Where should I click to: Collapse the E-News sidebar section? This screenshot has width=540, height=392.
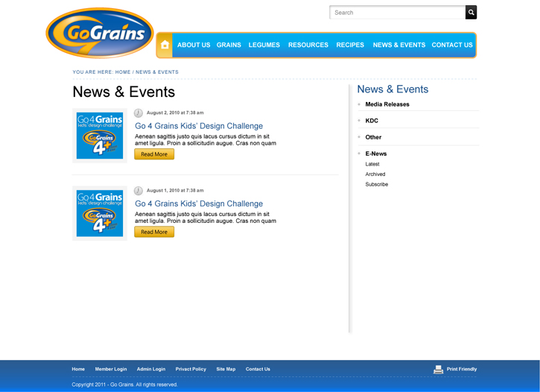tap(375, 154)
